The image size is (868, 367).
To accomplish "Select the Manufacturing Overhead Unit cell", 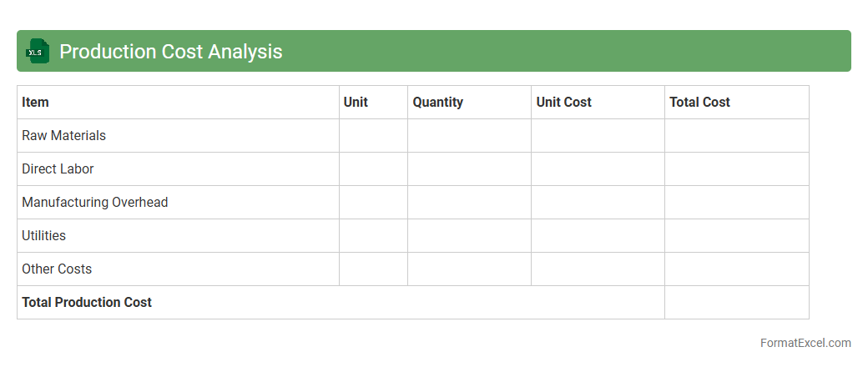I will [373, 202].
